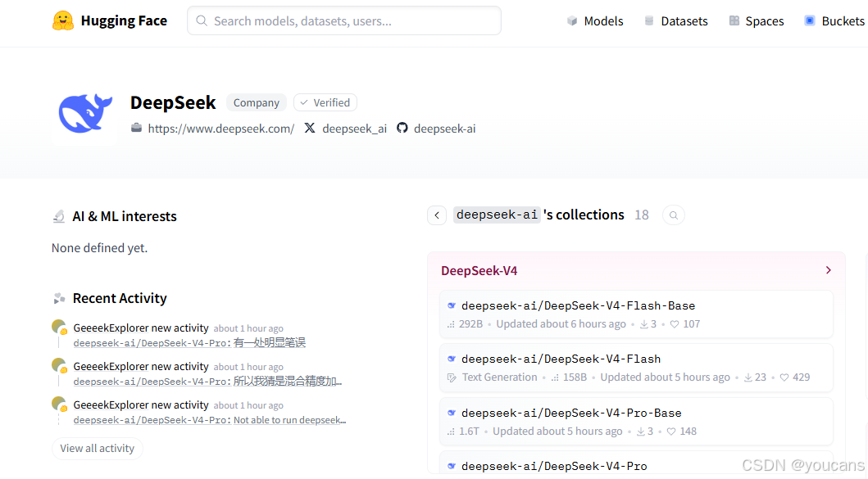
Task: Click the Verified badge
Action: click(x=325, y=103)
